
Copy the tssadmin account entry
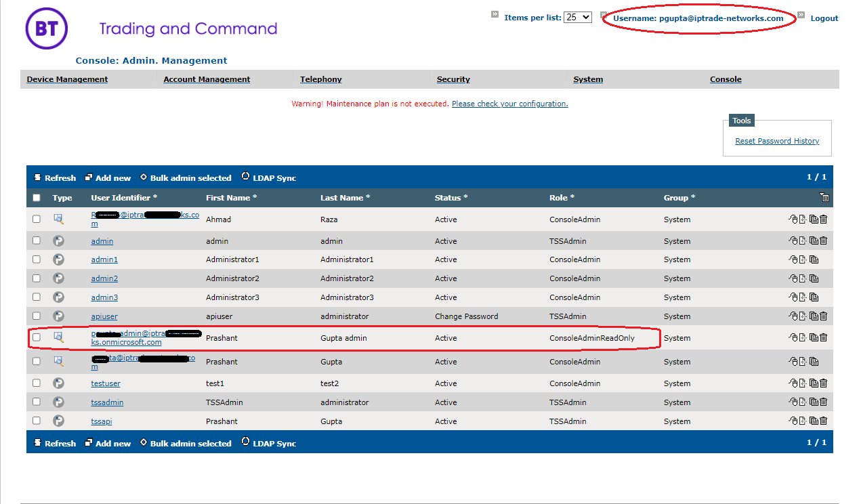click(x=814, y=402)
